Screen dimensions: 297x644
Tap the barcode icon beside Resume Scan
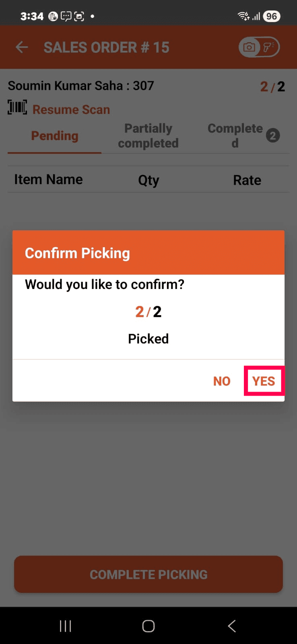click(17, 108)
